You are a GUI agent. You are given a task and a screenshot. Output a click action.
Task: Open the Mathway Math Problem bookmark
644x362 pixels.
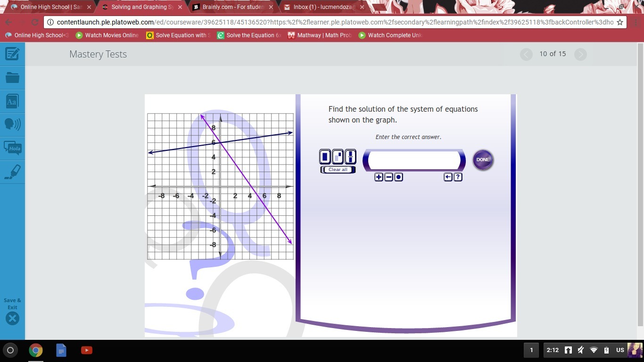(319, 35)
